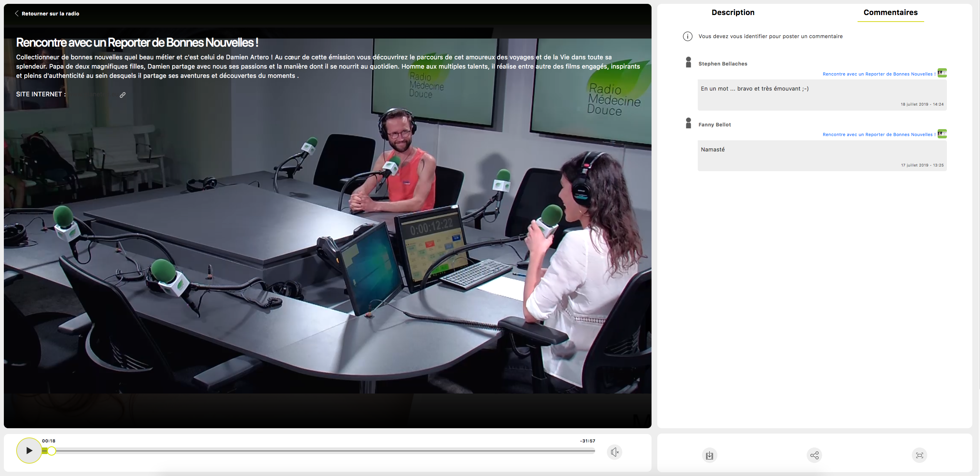This screenshot has height=476, width=980.
Task: Click the SITE INTERNET label
Action: tap(41, 94)
